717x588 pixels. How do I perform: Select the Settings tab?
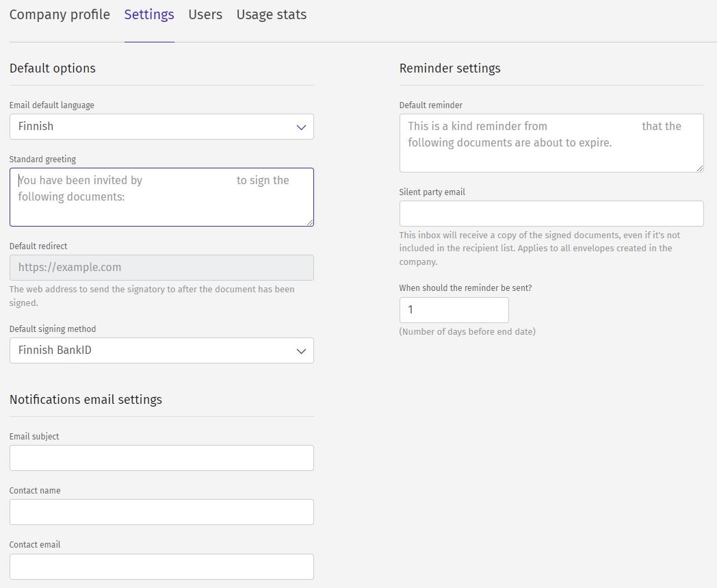[x=149, y=14]
